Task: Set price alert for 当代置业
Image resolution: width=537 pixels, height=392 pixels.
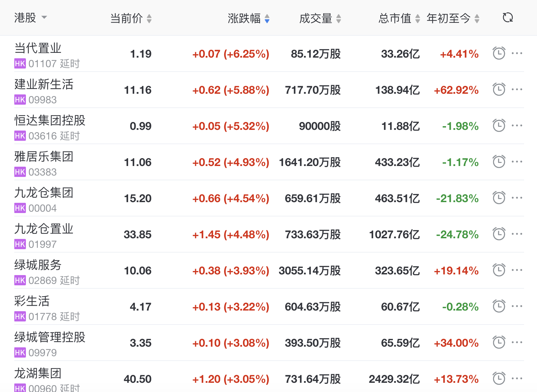Action: pos(499,54)
